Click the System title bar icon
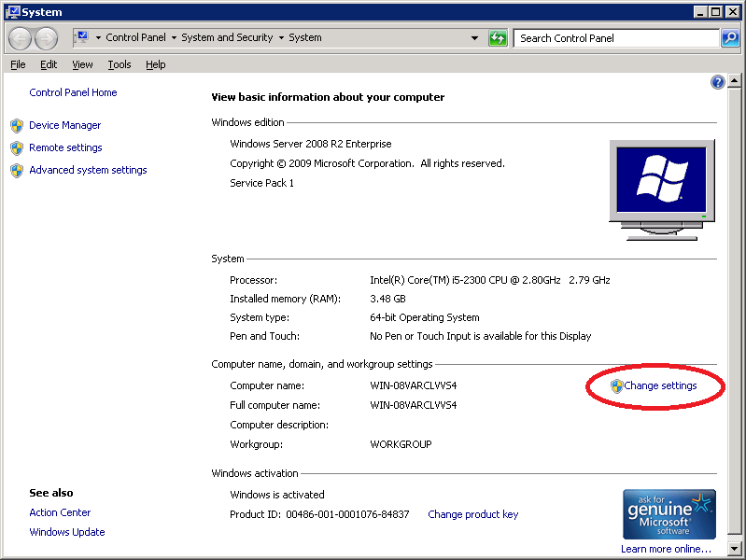Image resolution: width=746 pixels, height=560 pixels. [x=13, y=12]
